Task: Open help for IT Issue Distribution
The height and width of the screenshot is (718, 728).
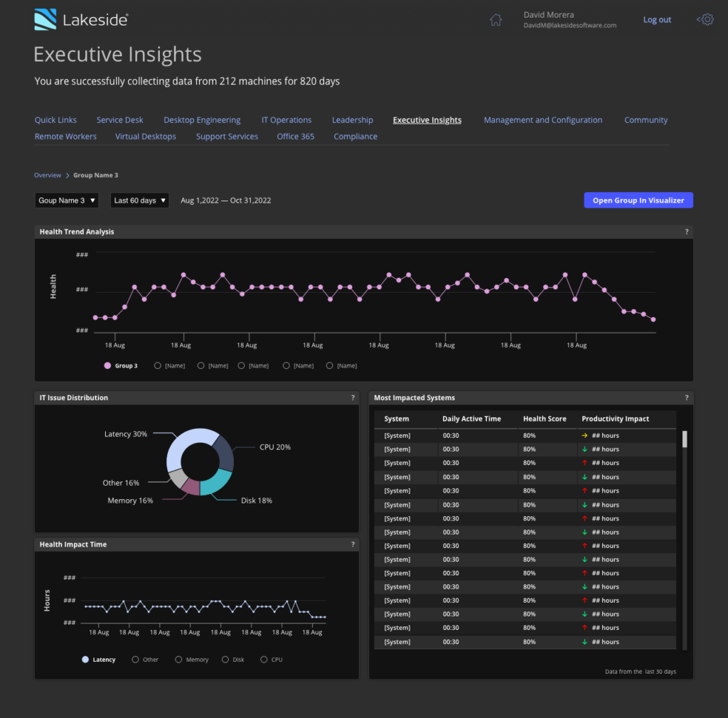Action: pyautogui.click(x=353, y=398)
